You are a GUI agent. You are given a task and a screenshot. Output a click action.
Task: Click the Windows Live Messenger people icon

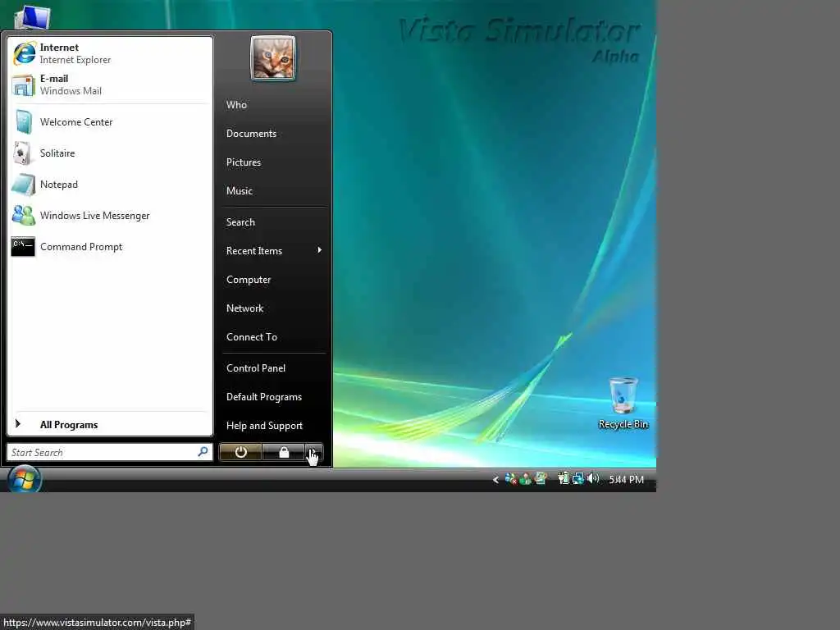24,216
